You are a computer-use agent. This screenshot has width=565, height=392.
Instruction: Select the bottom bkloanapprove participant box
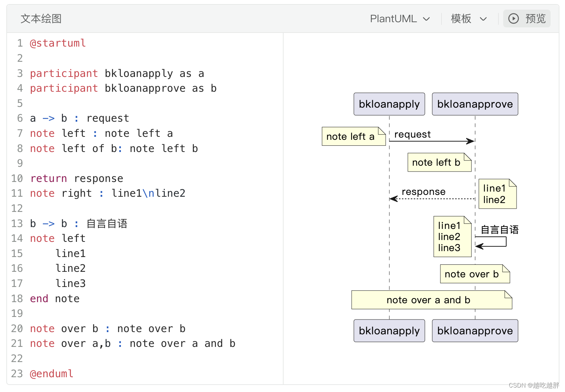[475, 331]
